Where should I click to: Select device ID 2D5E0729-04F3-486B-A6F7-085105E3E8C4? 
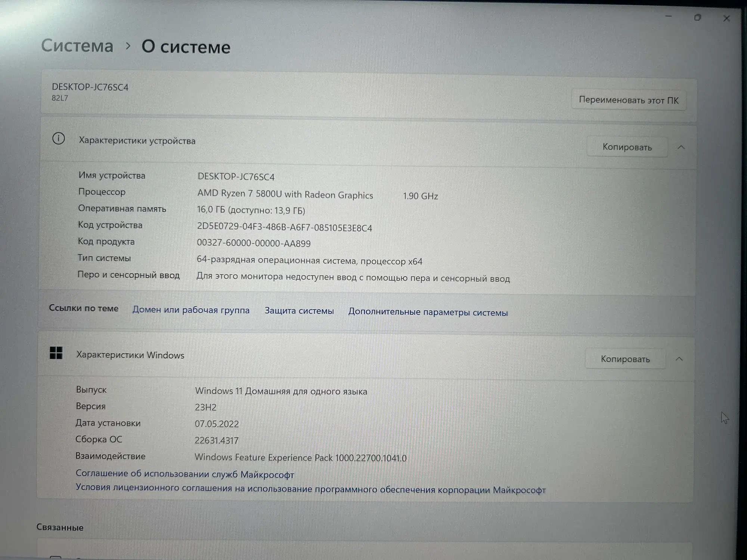click(x=285, y=227)
